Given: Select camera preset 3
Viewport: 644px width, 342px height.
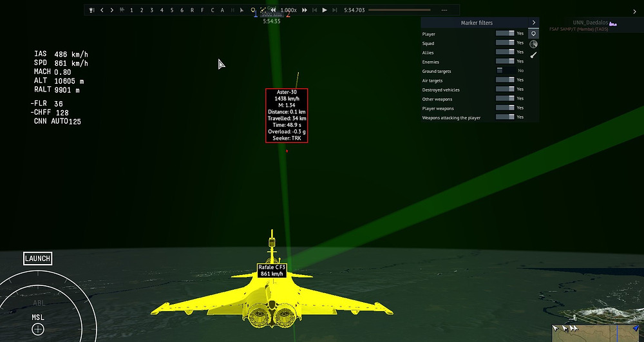Looking at the screenshot, I should pos(151,10).
